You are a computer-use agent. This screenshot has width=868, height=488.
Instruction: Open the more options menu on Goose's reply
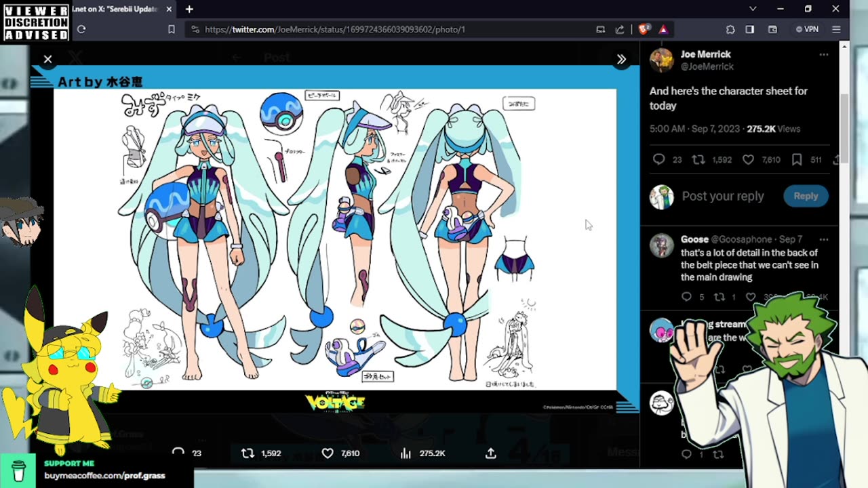point(823,239)
